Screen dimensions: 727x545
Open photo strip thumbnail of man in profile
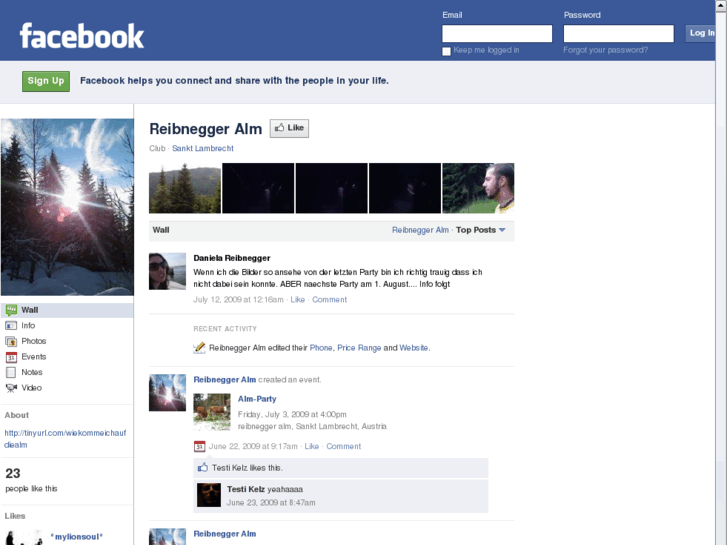coord(478,188)
